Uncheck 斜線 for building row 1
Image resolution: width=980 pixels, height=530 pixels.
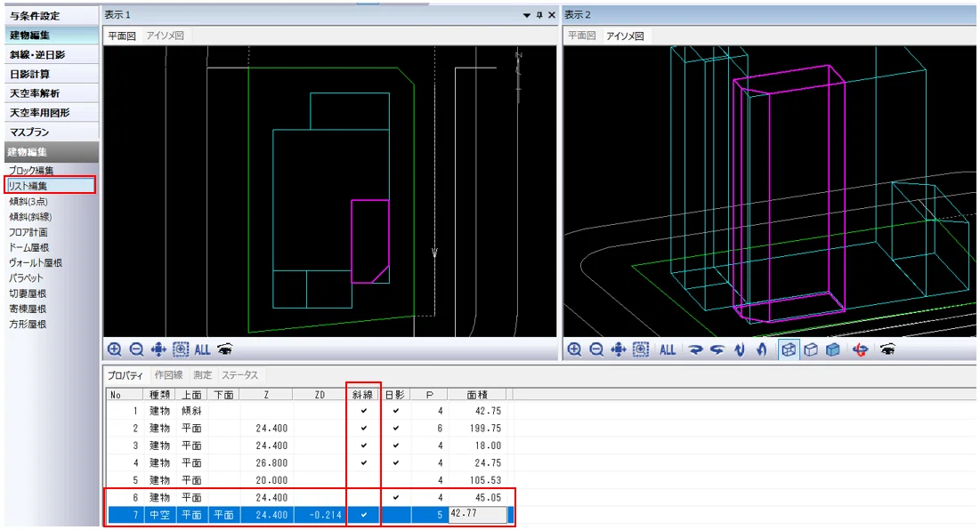pos(364,411)
